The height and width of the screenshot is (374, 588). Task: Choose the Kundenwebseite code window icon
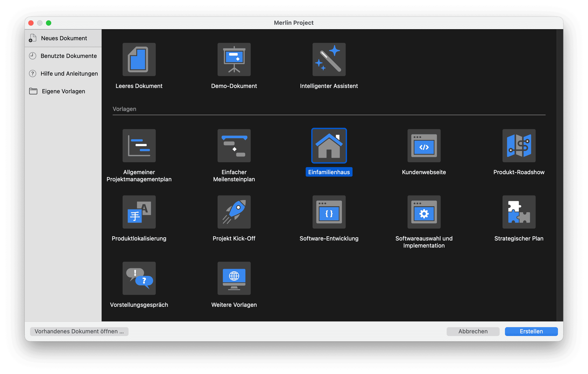point(424,146)
